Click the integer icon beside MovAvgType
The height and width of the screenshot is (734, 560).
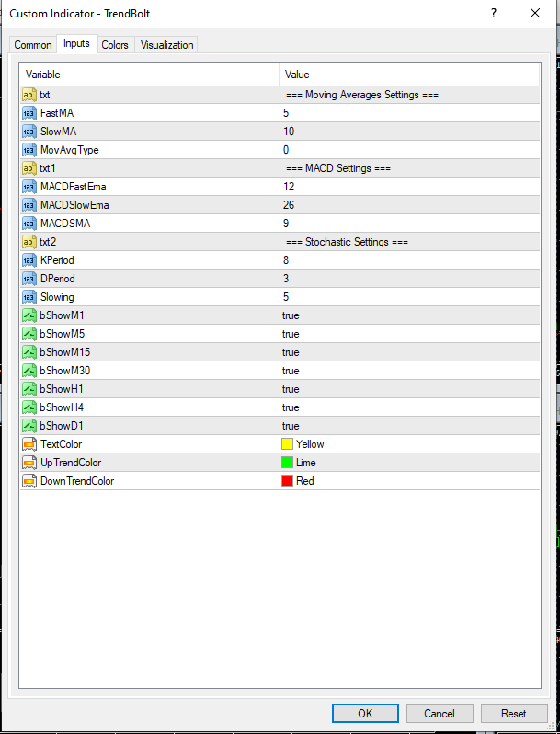29,150
